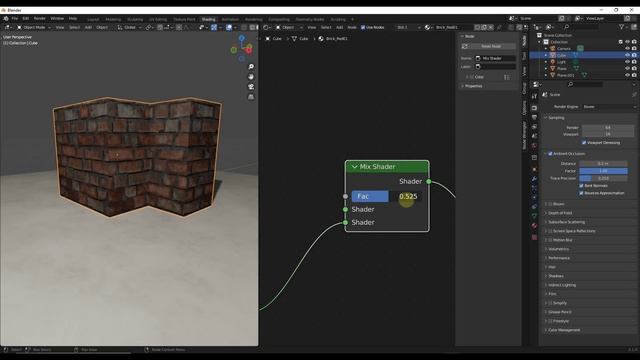Toggle the Ambient Occlusion checkbox
This screenshot has width=640, height=360.
click(550, 154)
